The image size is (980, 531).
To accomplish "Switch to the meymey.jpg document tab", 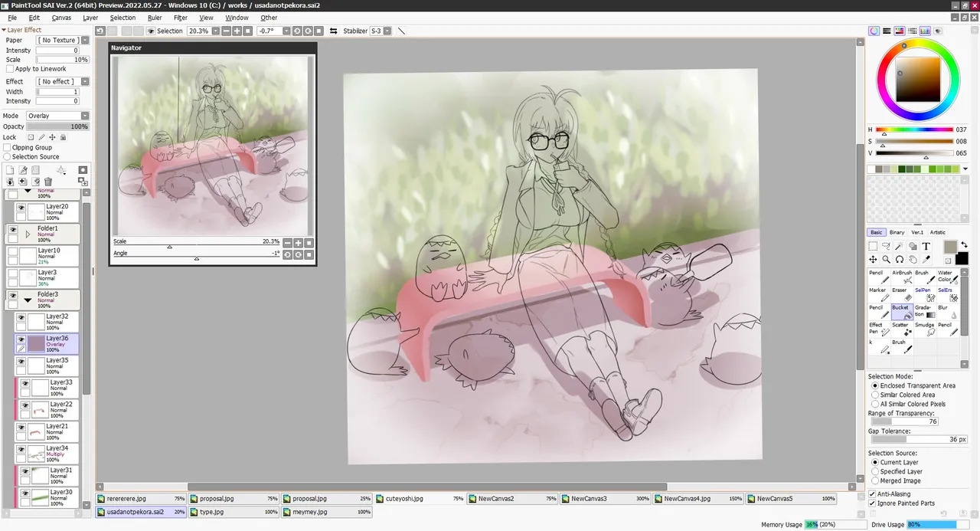I will pos(327,512).
